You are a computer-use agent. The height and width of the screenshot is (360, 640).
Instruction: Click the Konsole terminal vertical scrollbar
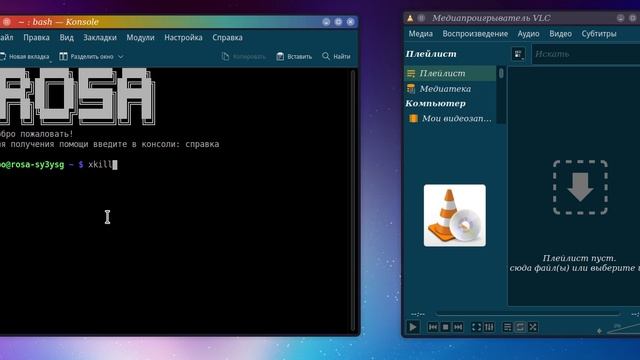coord(353,200)
